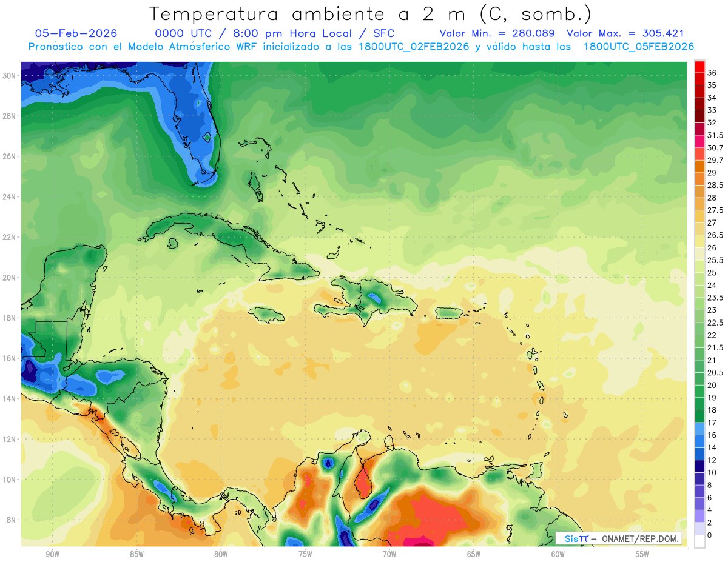Viewport: 728px width, 562px height.
Task: Click the legend value '31.5'
Action: click(x=715, y=135)
